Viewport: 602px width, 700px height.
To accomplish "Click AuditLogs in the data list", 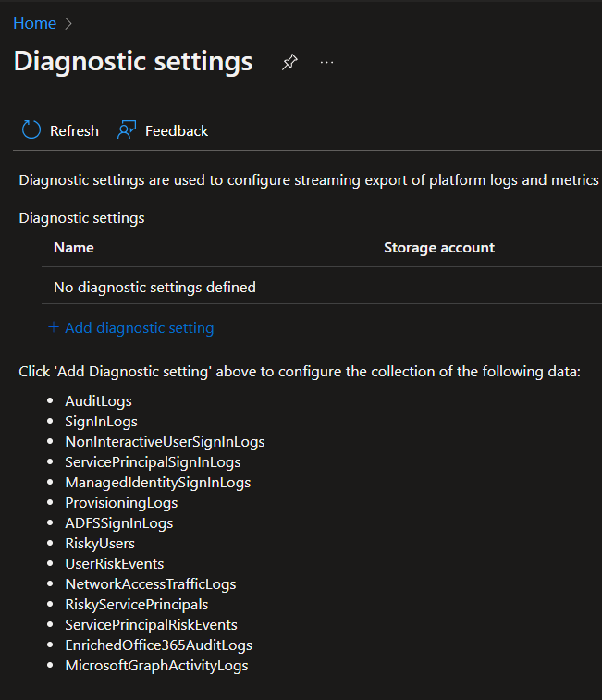I will tap(98, 401).
